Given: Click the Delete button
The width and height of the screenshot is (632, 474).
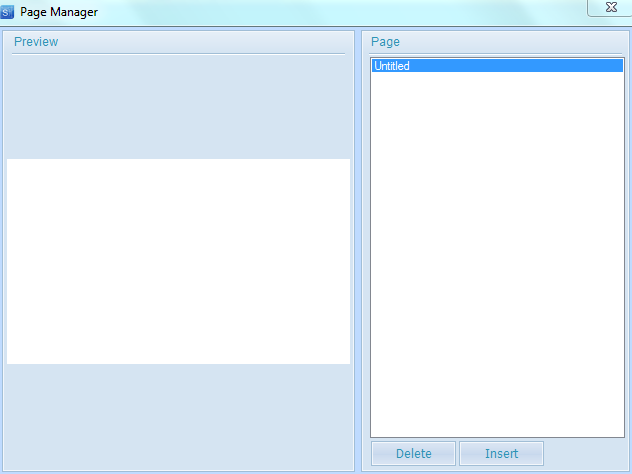Looking at the screenshot, I should click(414, 453).
